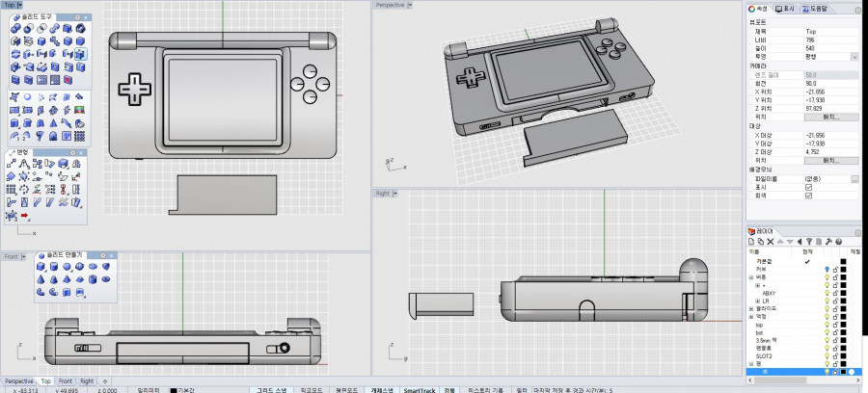Click 검볼 in the status bar
The height and width of the screenshot is (393, 868).
point(448,390)
